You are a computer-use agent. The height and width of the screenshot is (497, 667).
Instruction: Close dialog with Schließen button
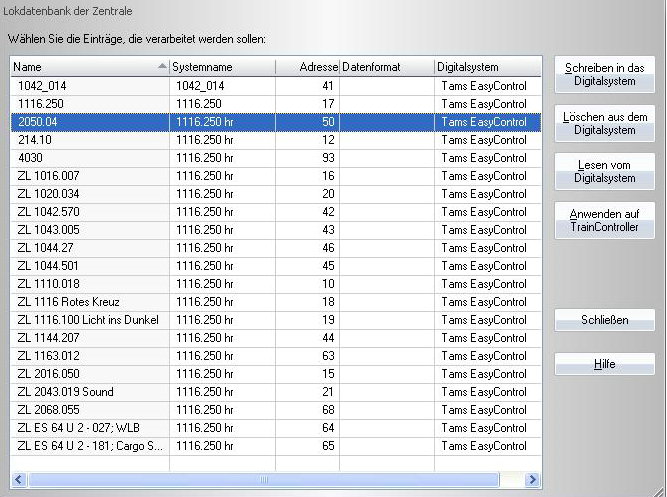coord(604,320)
